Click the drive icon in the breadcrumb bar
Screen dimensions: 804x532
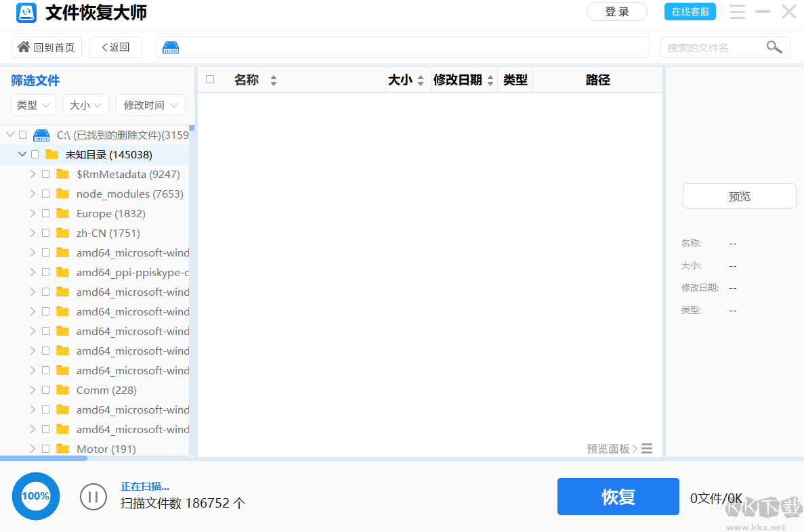pos(171,47)
